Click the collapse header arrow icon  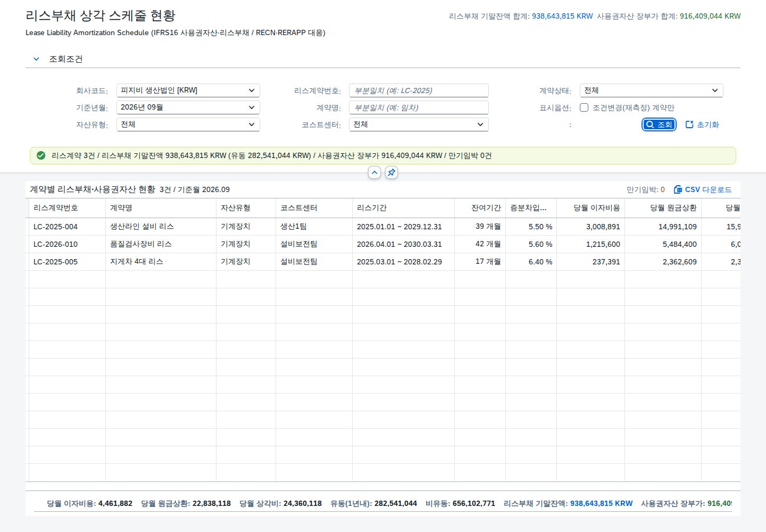tap(374, 172)
